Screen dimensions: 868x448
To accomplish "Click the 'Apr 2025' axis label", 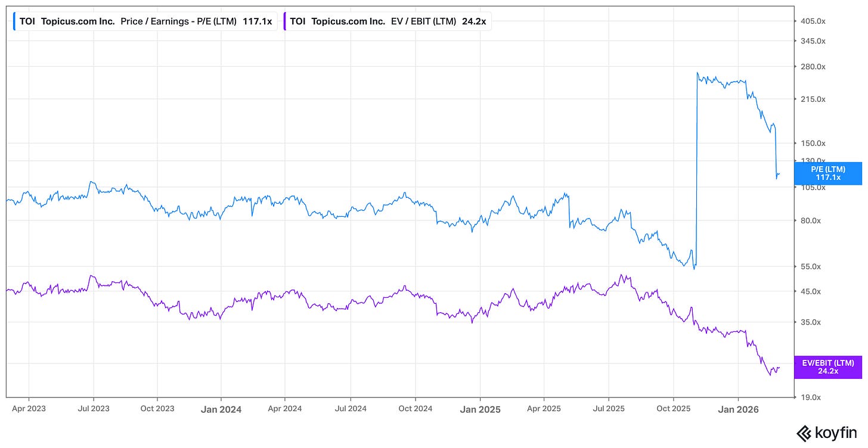I will tap(544, 409).
